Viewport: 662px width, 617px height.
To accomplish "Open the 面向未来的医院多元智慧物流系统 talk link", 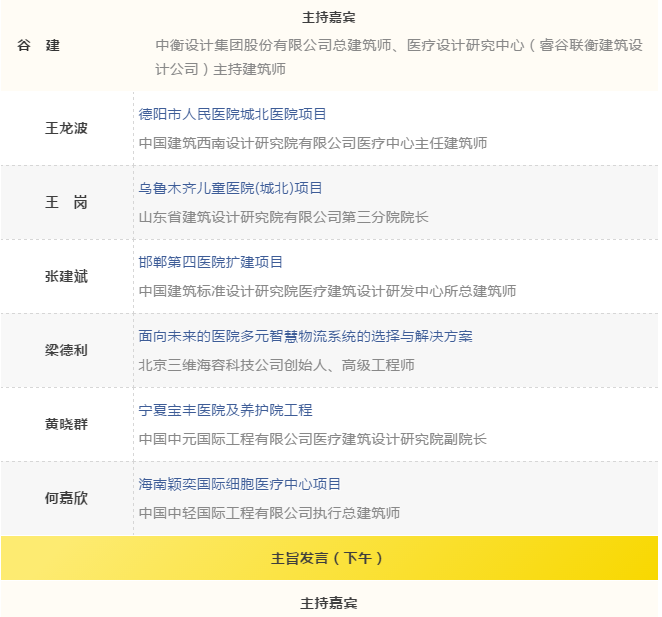I will point(305,336).
